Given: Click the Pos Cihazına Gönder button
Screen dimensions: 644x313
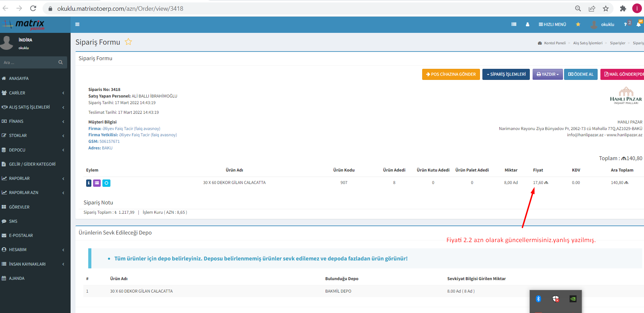Looking at the screenshot, I should click(451, 74).
